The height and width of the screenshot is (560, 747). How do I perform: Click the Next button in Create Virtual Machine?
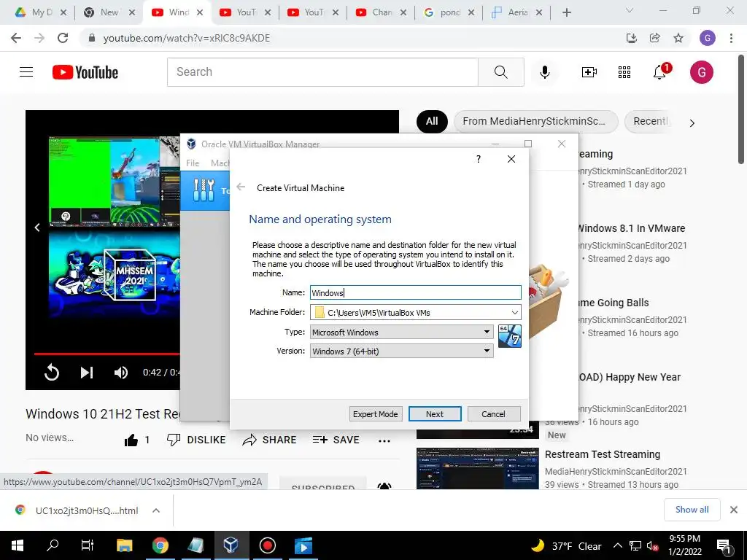pos(435,414)
